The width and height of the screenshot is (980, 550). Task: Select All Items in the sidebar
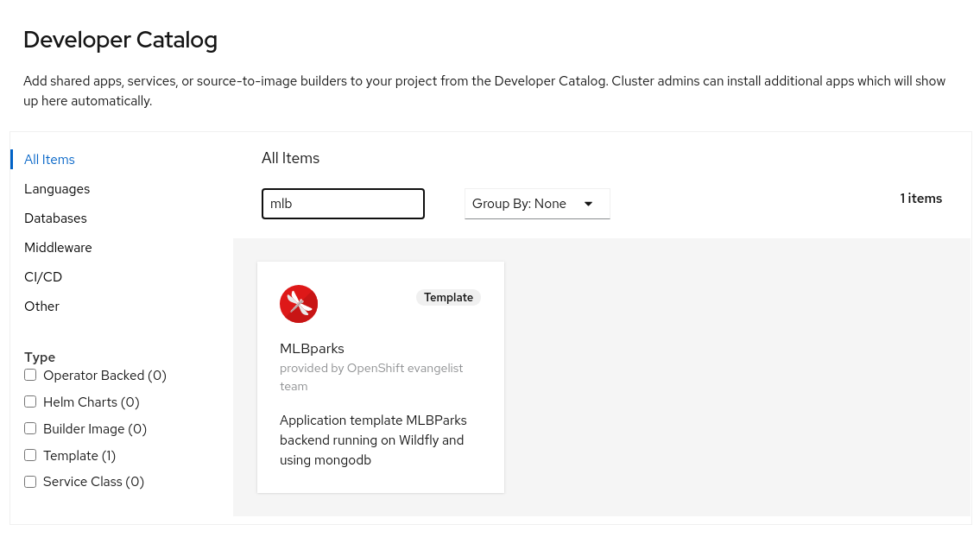[49, 159]
